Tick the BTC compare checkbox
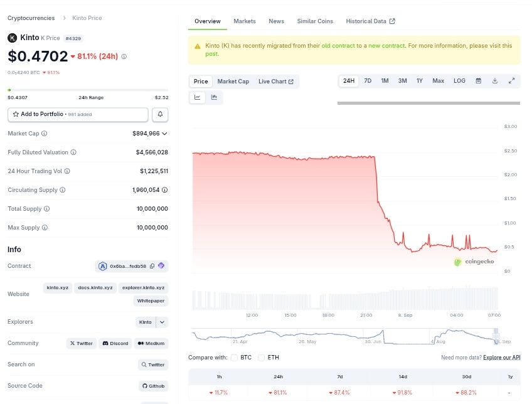This screenshot has width=532, height=404. tap(234, 358)
